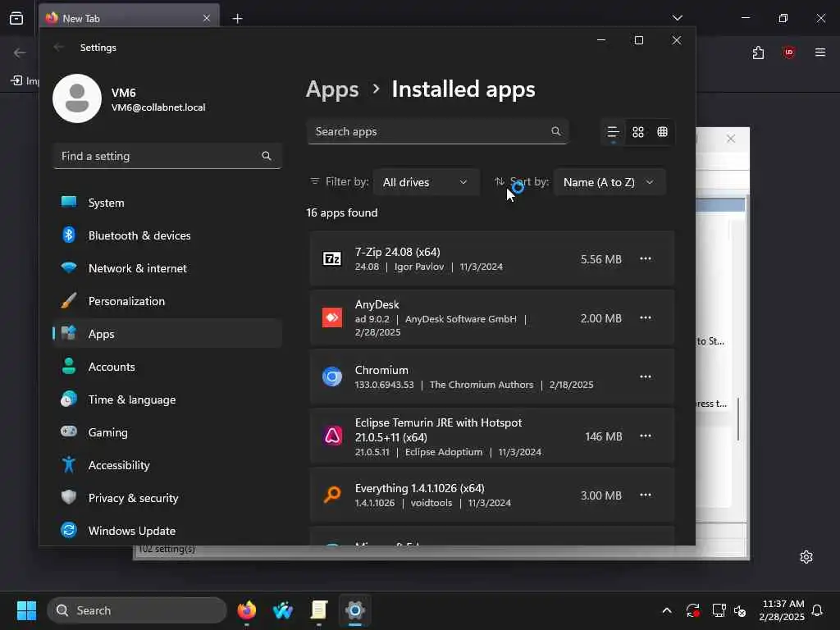Image resolution: width=840 pixels, height=630 pixels.
Task: Click the Firefox New Tab tab
Action: (x=129, y=18)
